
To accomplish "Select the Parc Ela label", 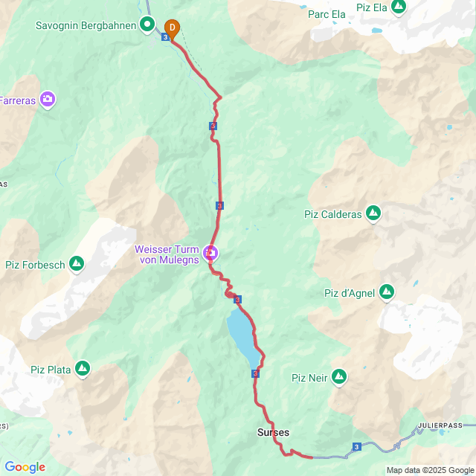I will [327, 14].
